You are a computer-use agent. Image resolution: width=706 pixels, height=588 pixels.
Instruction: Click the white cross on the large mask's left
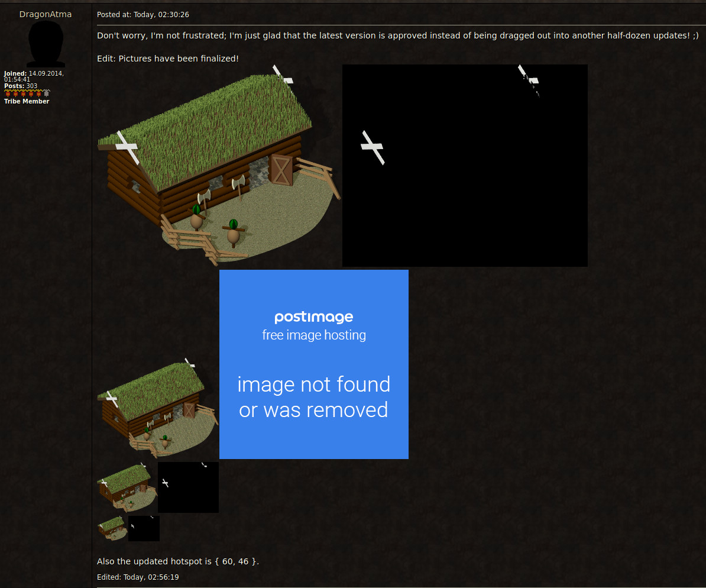373,147
